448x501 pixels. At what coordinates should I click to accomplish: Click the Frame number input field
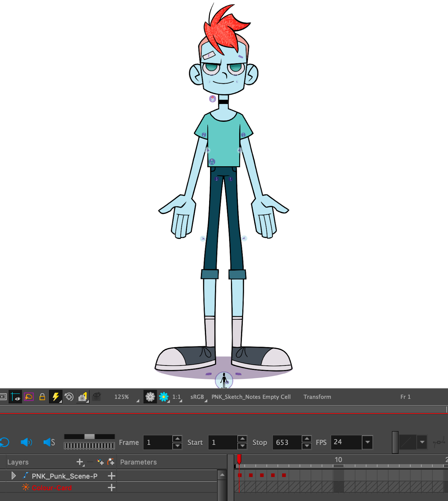(158, 442)
